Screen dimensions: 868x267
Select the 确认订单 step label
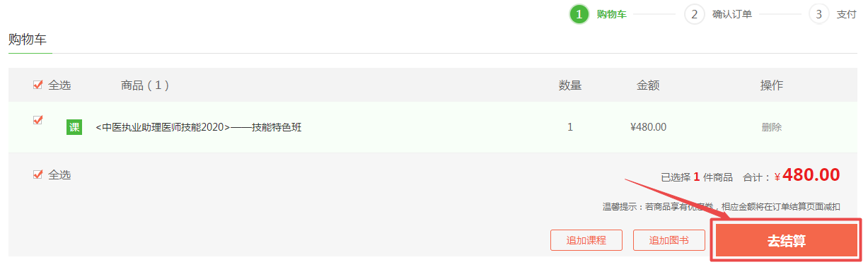click(732, 14)
